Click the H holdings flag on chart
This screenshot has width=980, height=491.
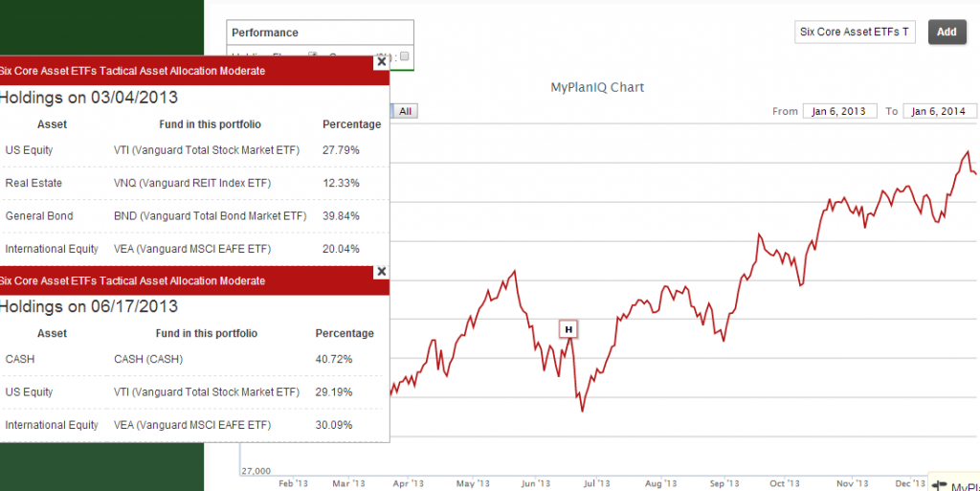tap(568, 329)
